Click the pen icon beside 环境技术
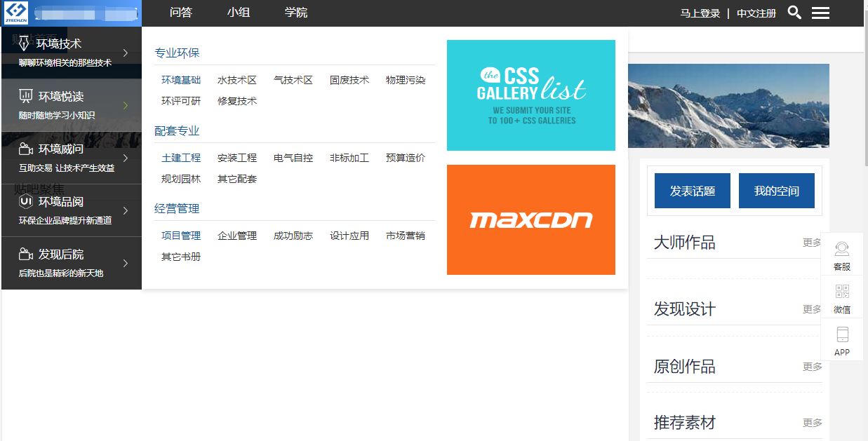Viewport: 868px width, 441px height. pyautogui.click(x=25, y=44)
